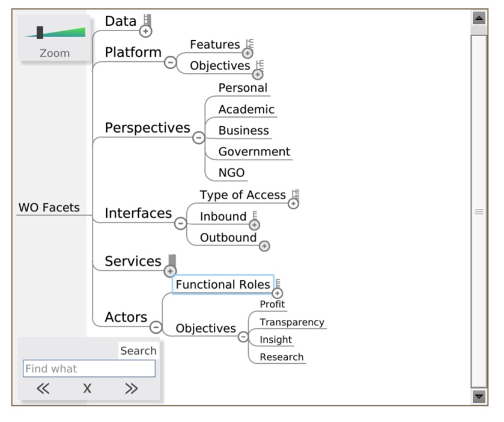Collapse Objectives under Actors
The image size is (504, 422).
tap(244, 336)
